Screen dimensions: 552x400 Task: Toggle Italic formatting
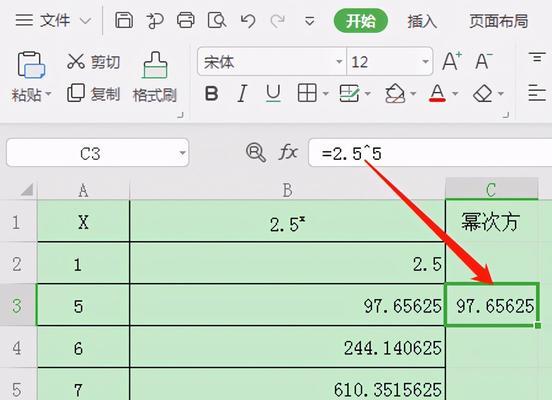coord(242,94)
